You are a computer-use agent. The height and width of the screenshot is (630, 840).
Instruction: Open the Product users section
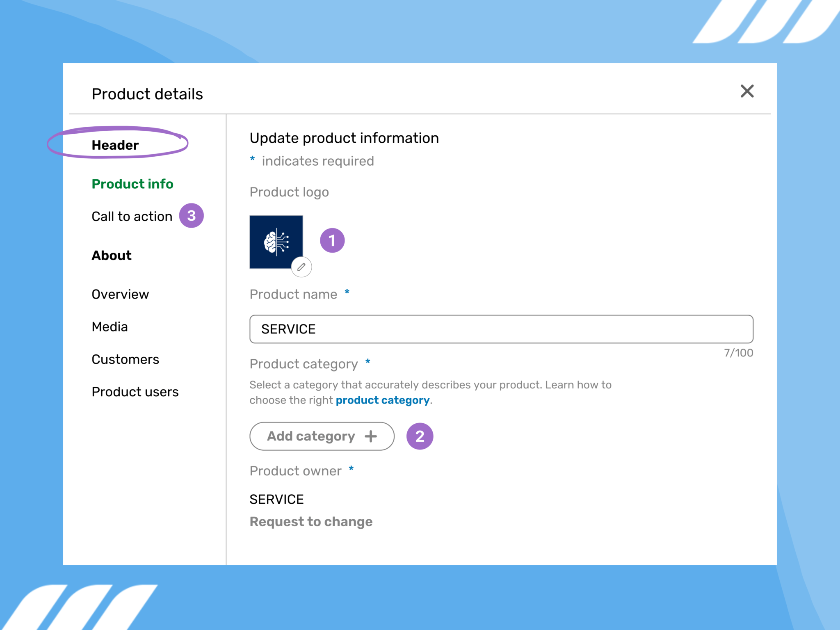point(135,392)
